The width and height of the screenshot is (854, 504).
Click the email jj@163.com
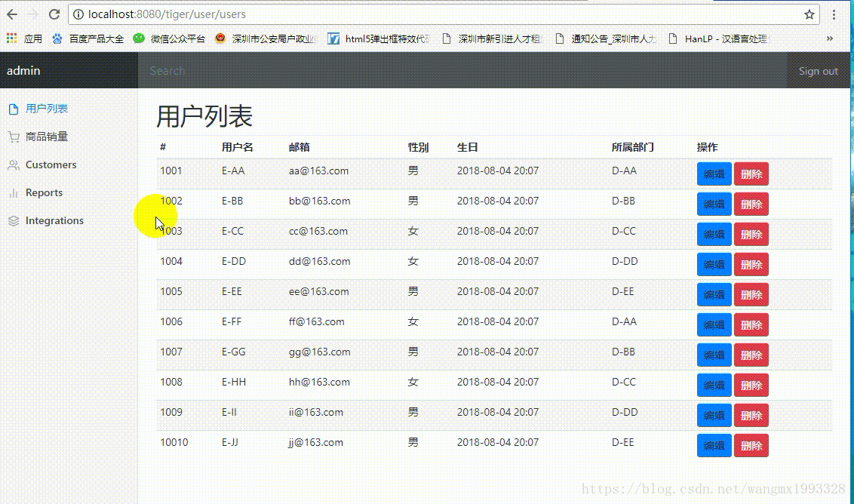[316, 442]
